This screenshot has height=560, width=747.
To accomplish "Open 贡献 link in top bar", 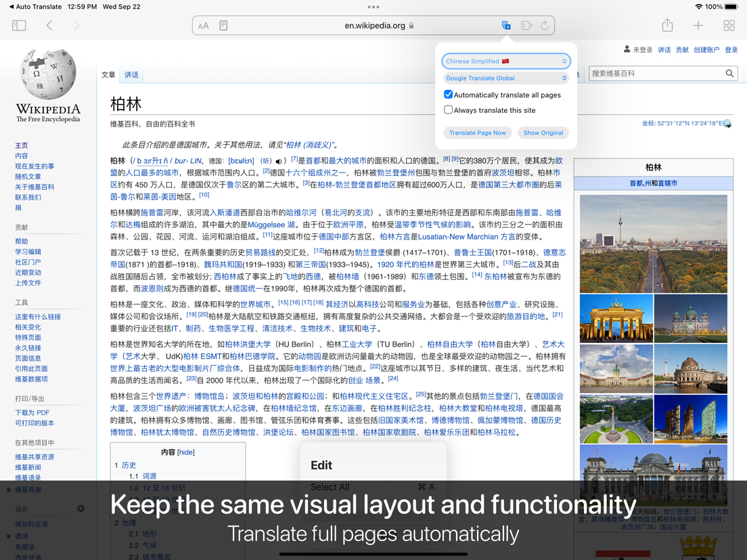I will 682,49.
